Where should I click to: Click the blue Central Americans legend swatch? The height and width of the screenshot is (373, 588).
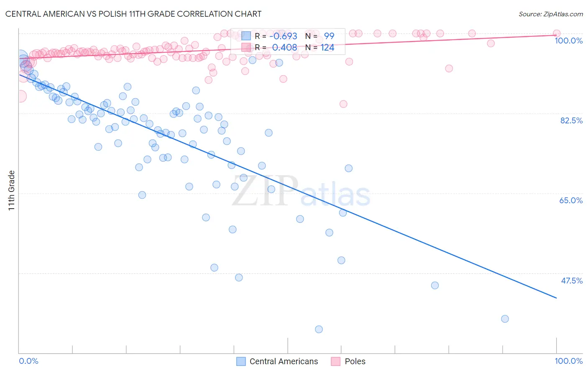tap(241, 361)
